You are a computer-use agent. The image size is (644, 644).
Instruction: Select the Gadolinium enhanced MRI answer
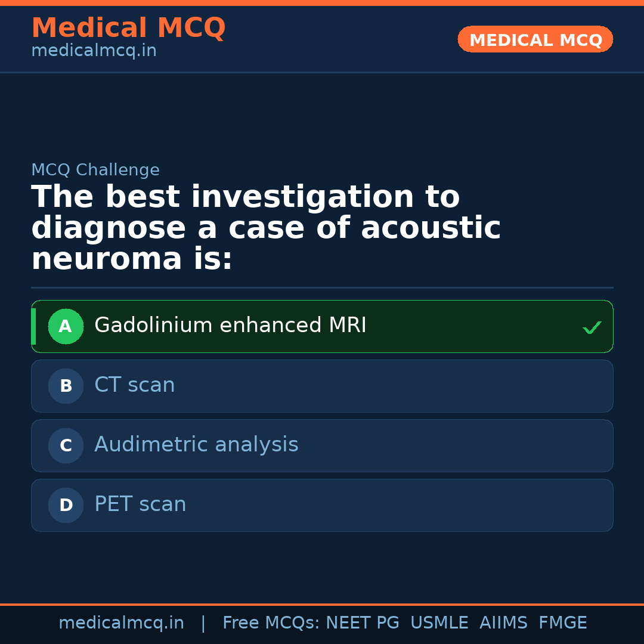coord(230,326)
